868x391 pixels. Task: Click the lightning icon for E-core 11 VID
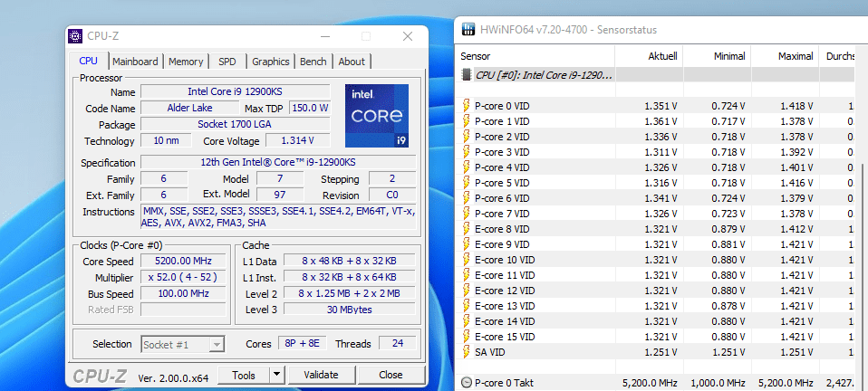pos(466,275)
